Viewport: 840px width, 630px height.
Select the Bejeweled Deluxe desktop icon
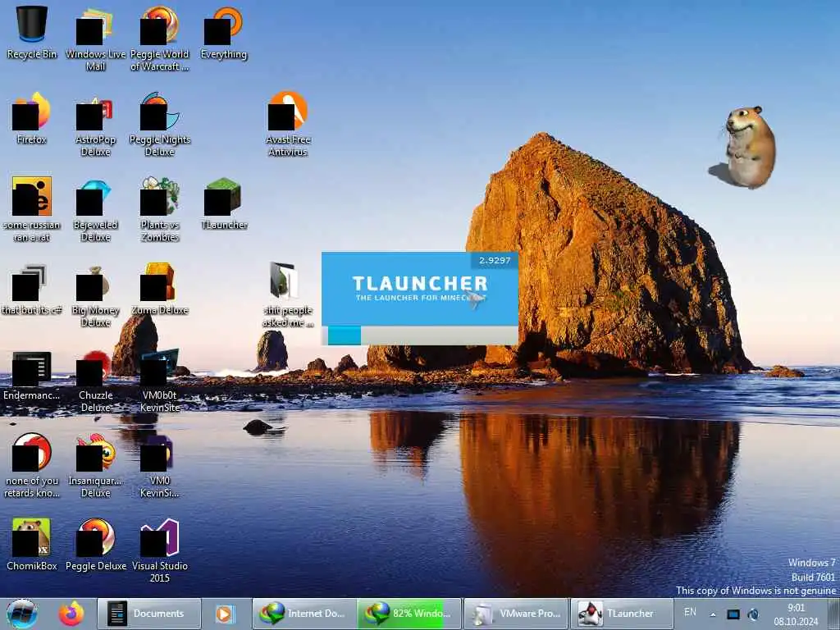[95, 209]
